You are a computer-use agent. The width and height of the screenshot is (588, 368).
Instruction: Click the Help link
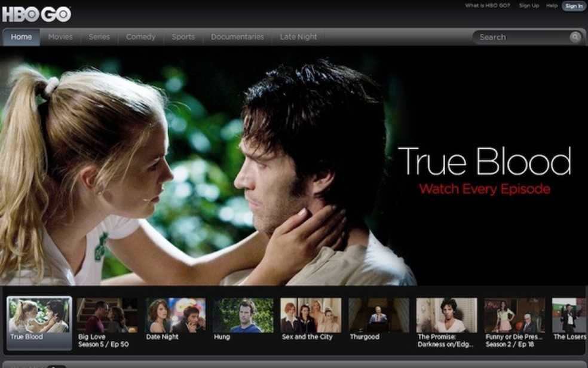551,5
